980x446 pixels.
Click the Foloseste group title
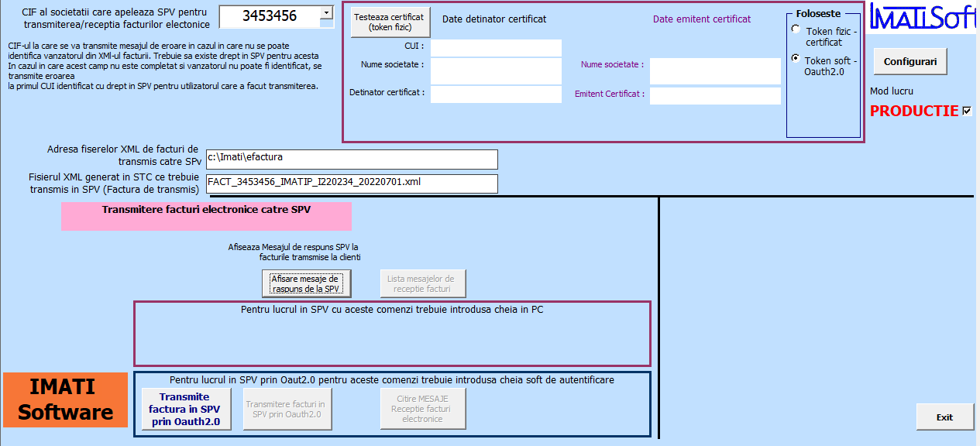click(x=818, y=14)
